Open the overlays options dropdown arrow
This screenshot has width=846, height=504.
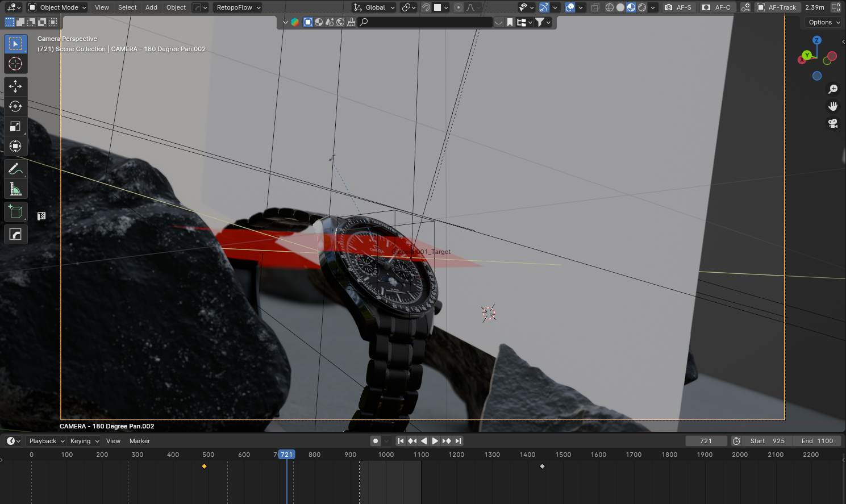tap(581, 7)
